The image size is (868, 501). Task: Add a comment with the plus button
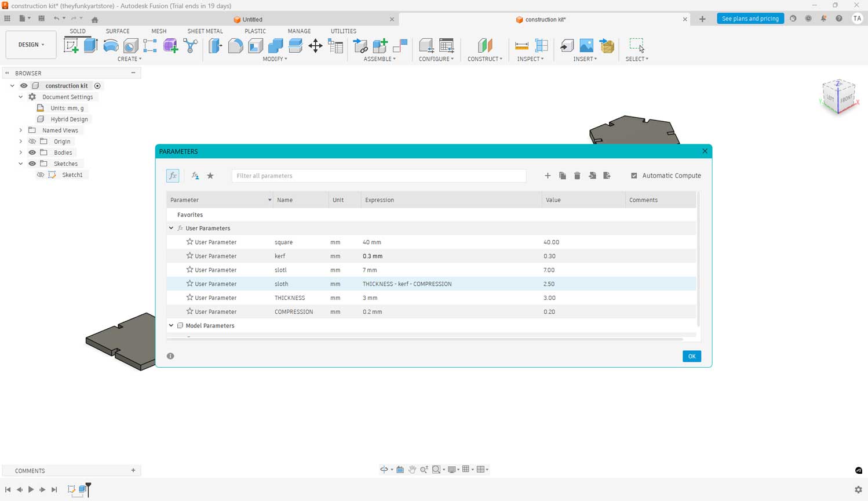click(133, 470)
